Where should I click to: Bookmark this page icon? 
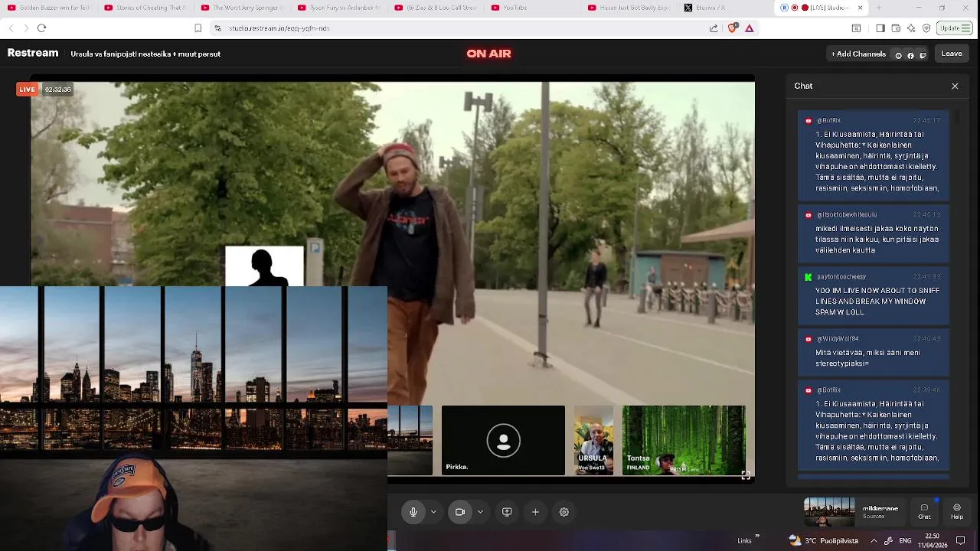click(198, 28)
